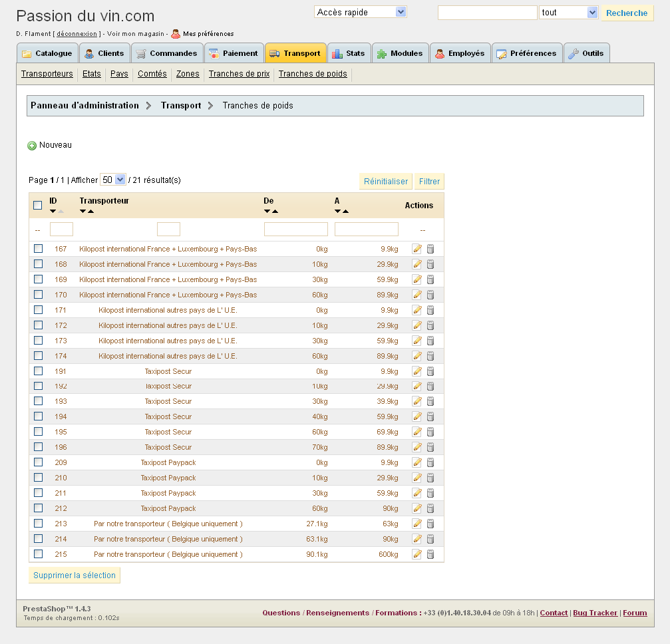Screen dimensions: 670x644
Task: Tick checkbox for row 194
Action: 39,416
